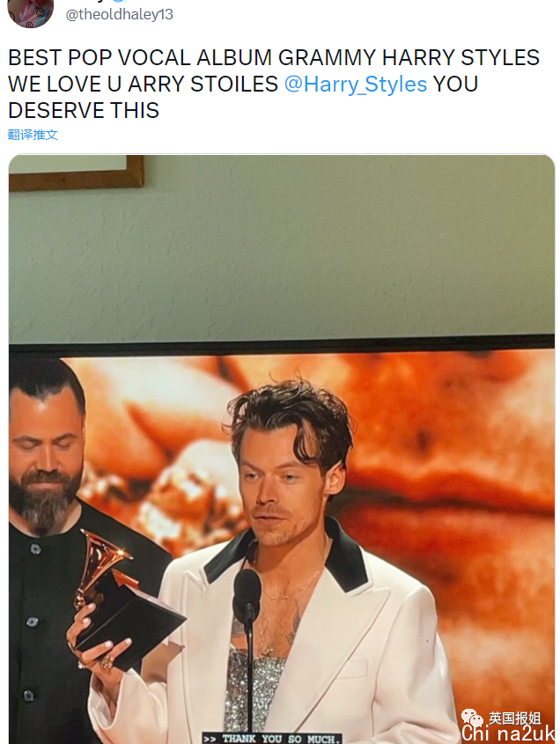Click the @theoldhaley13 handle

(x=119, y=14)
